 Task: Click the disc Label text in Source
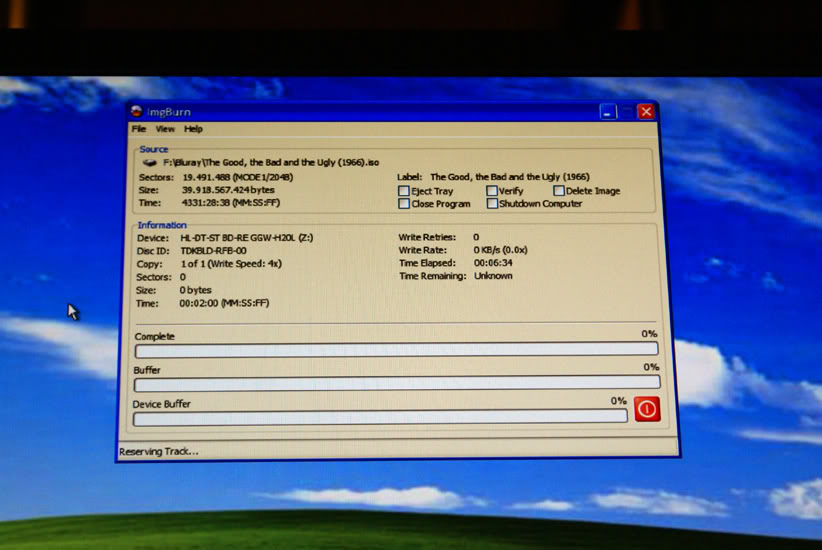[509, 177]
